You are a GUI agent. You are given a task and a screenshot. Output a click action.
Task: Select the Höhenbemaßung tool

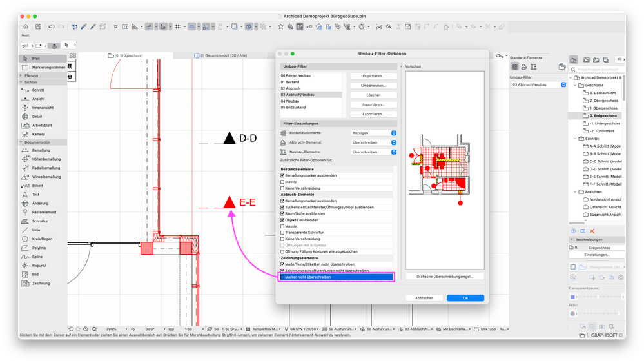tap(43, 159)
